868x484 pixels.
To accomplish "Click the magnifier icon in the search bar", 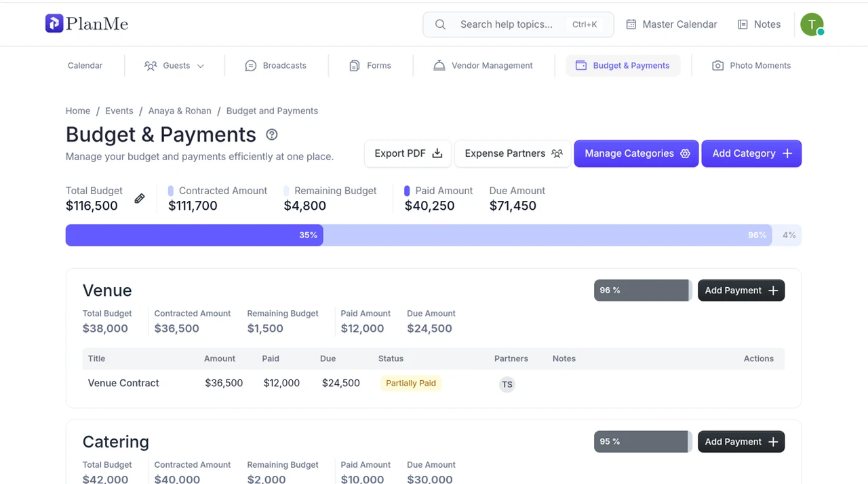I will click(x=440, y=24).
